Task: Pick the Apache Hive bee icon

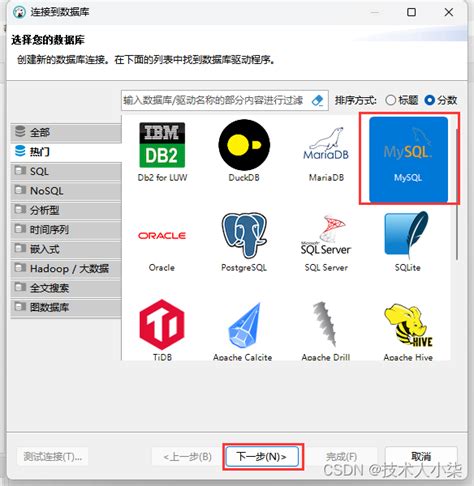Action: (408, 324)
